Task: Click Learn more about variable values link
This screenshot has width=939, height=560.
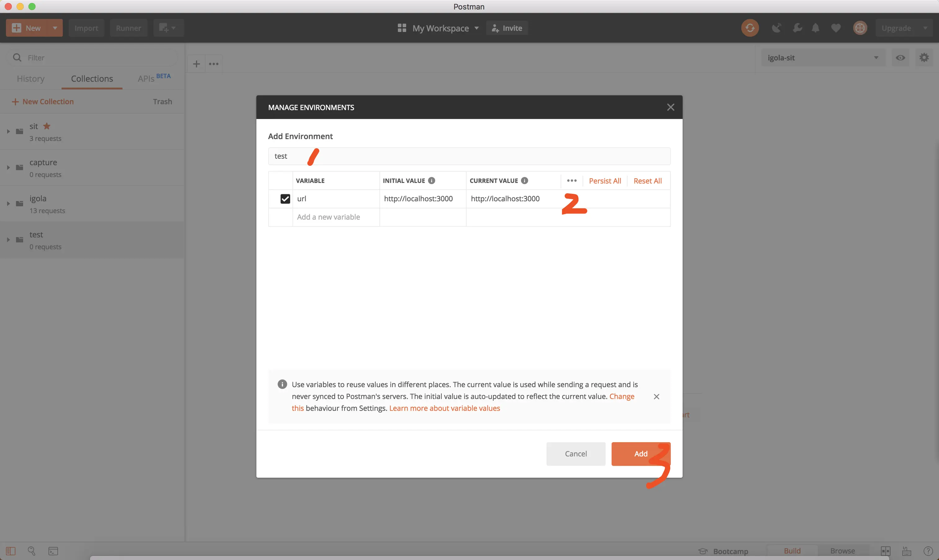Action: tap(444, 408)
